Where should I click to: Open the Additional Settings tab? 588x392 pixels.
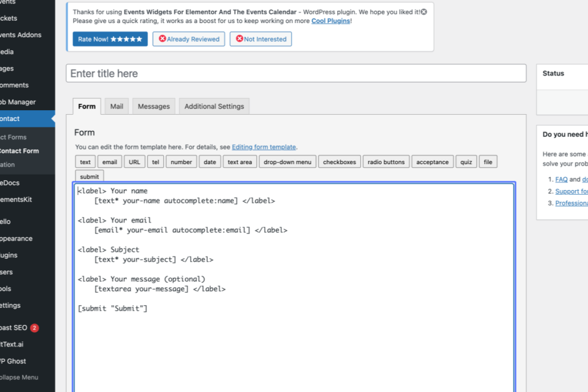pyautogui.click(x=214, y=106)
